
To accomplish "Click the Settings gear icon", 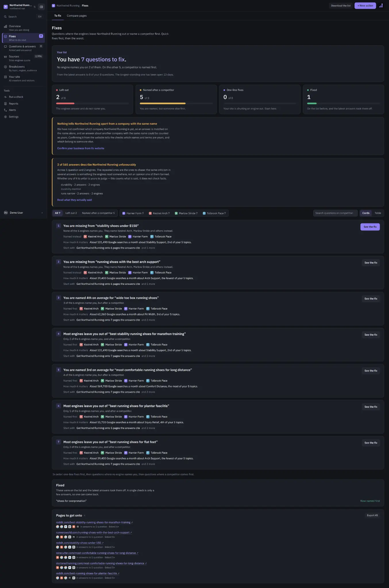I will coord(5,117).
